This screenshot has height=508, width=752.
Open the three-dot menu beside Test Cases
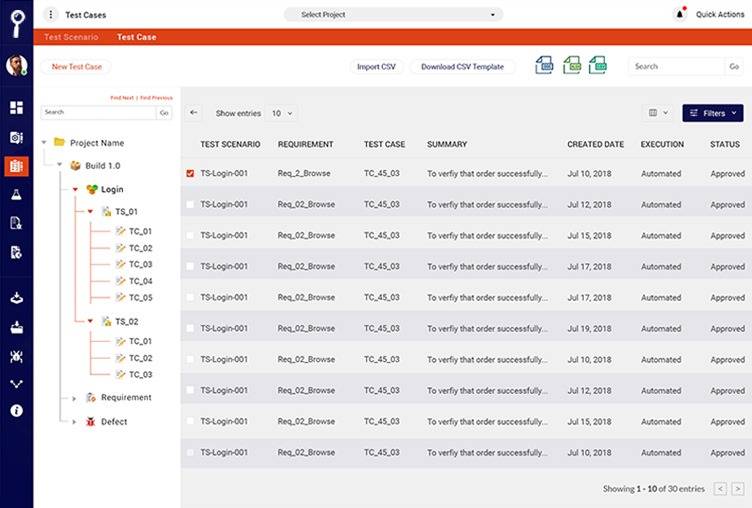(51, 15)
